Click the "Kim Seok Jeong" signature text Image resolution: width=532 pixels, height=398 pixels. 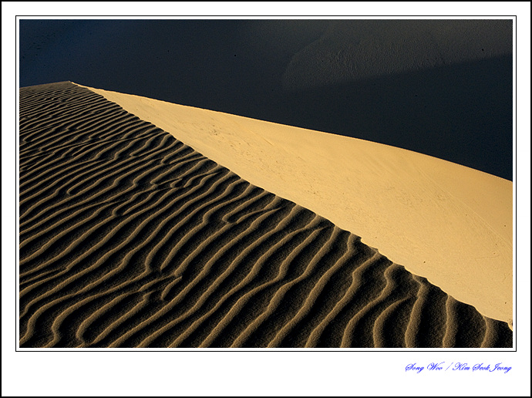482,367
